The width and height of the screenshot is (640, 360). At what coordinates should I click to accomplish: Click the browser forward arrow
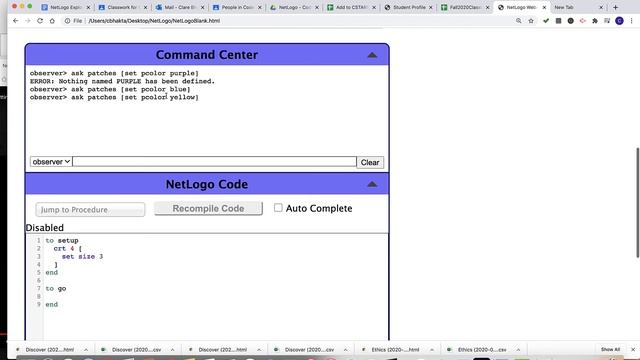(x=28, y=20)
